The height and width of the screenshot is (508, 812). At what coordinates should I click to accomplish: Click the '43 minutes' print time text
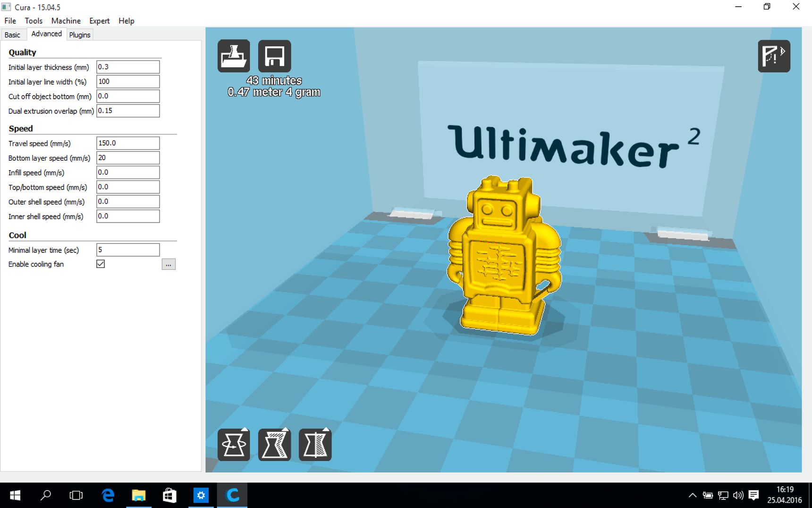(274, 81)
